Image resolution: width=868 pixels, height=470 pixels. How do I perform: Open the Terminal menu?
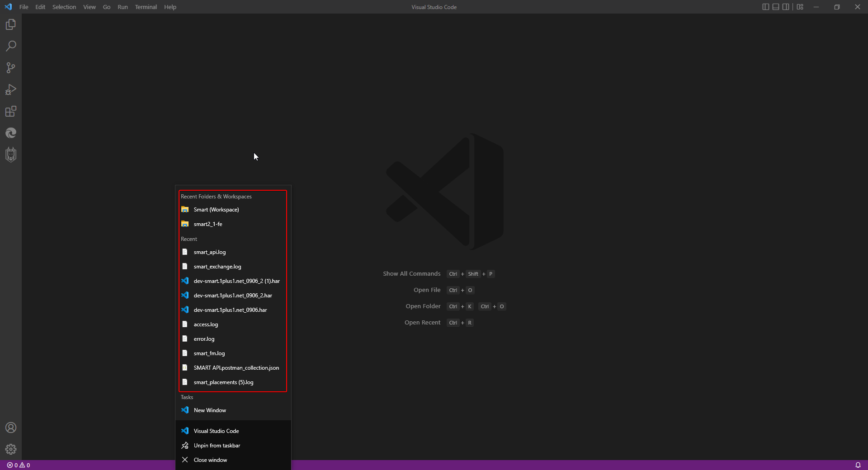coord(146,7)
